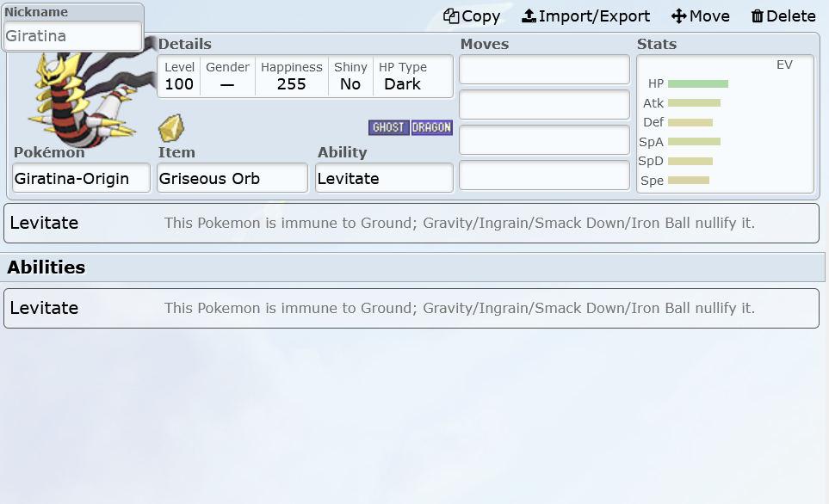This screenshot has height=504, width=829.
Task: Open details via Gender value
Action: coord(227,77)
